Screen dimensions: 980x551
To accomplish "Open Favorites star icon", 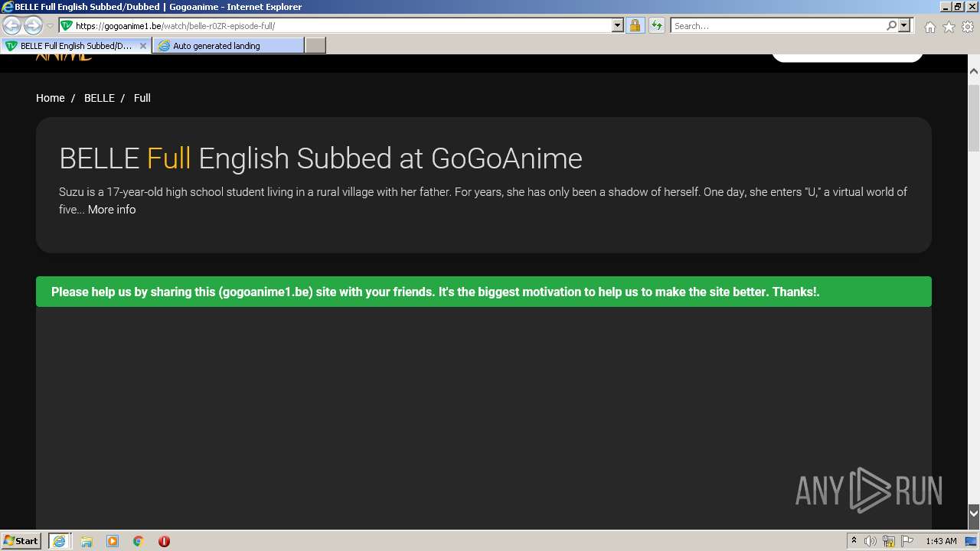I will click(x=949, y=27).
